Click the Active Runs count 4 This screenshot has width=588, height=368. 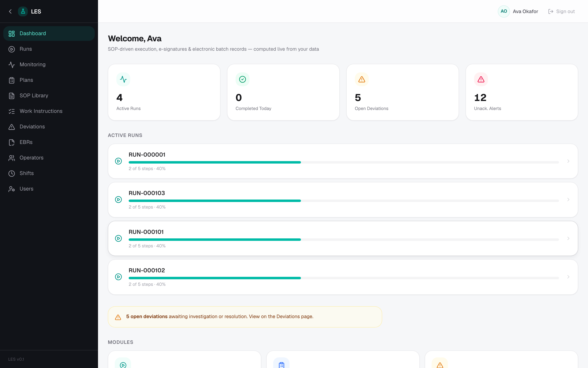[119, 98]
